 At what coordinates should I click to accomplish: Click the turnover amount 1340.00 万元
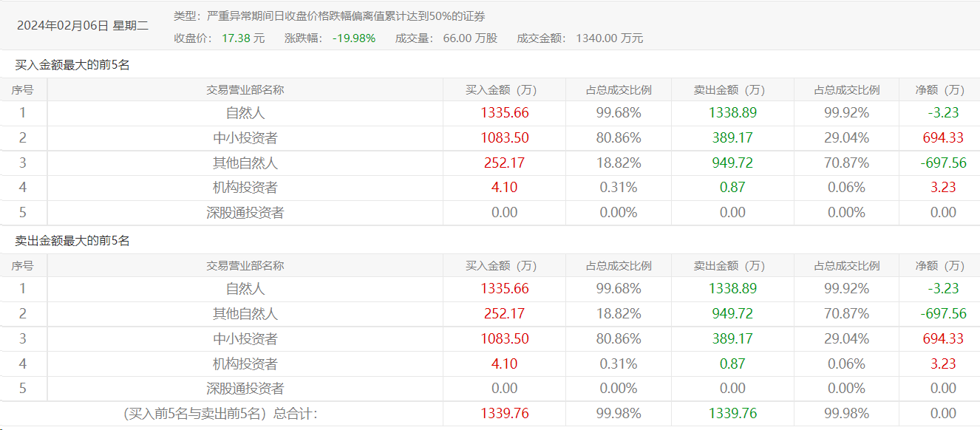pyautogui.click(x=609, y=38)
